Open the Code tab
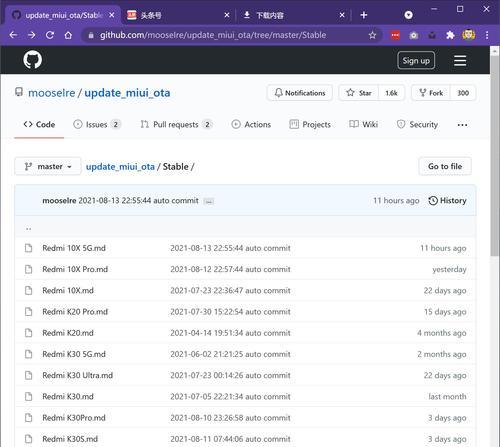 pos(39,124)
